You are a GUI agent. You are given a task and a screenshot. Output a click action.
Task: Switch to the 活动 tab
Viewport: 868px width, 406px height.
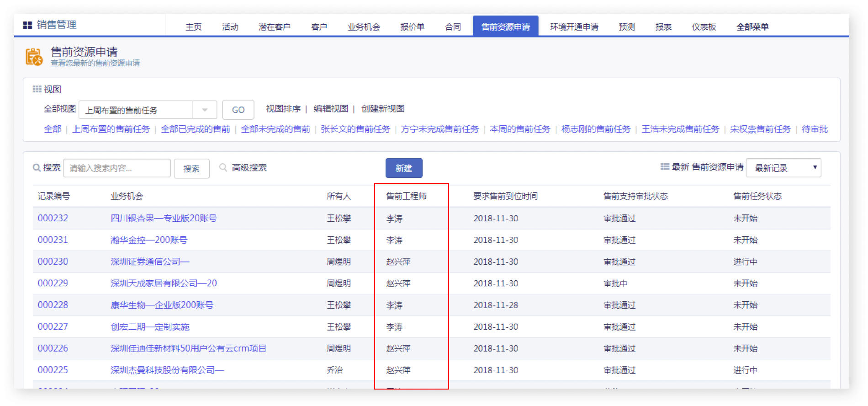click(230, 27)
